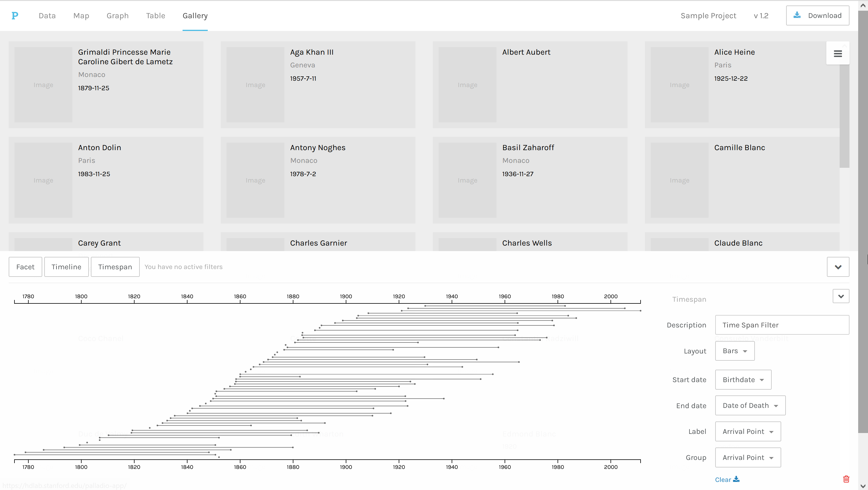Click the Basil Zaharoff name
868x490 pixels.
tap(528, 148)
